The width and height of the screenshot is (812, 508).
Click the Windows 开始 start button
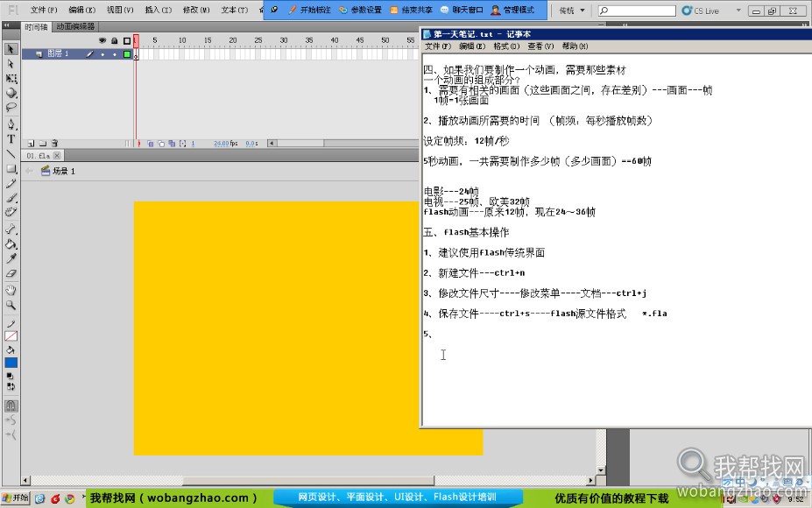point(16,497)
